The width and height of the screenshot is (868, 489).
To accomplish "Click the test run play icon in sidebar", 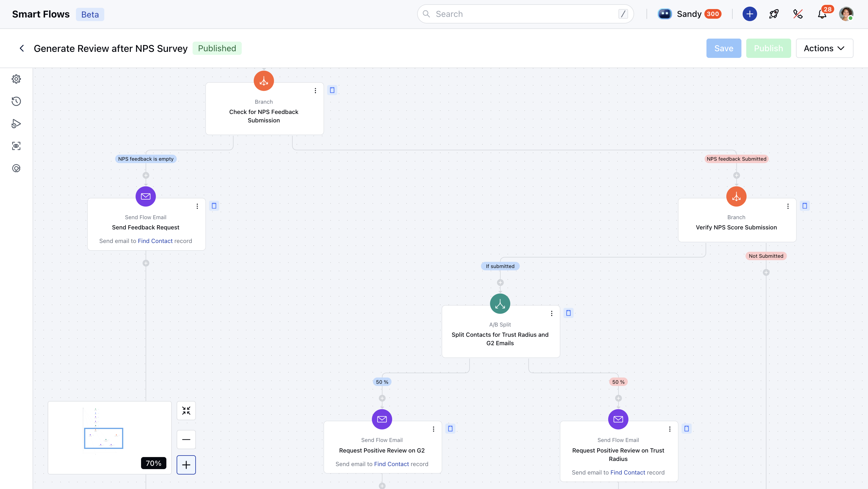I will [x=16, y=124].
